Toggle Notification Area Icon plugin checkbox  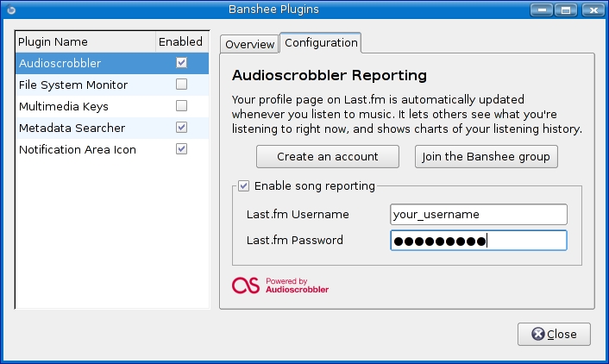click(x=181, y=149)
